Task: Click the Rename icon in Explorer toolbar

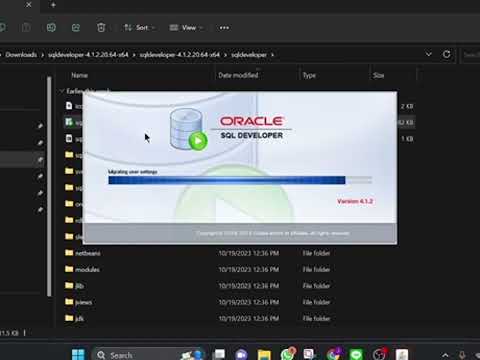Action: click(51, 28)
